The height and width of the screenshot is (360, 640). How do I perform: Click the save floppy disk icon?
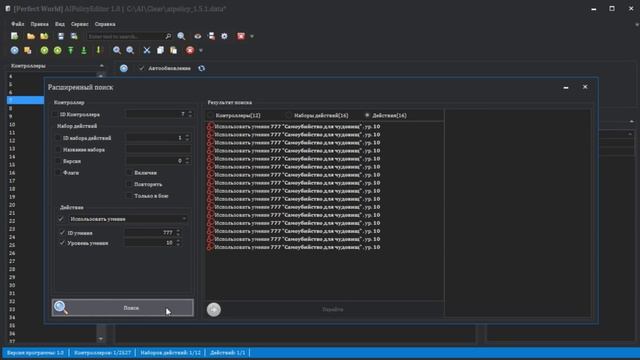point(61,36)
